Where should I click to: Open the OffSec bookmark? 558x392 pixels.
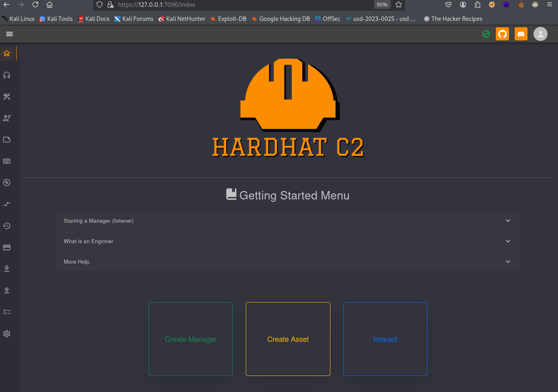point(328,19)
